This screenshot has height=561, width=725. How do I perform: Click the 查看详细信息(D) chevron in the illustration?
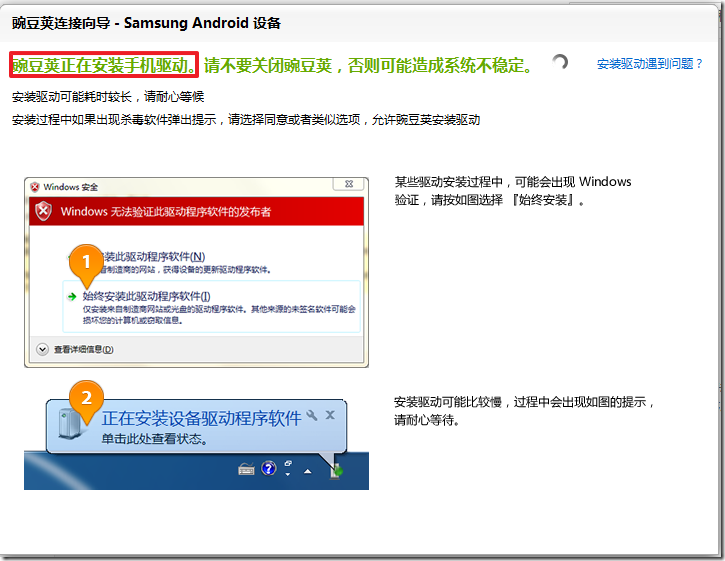pos(43,349)
